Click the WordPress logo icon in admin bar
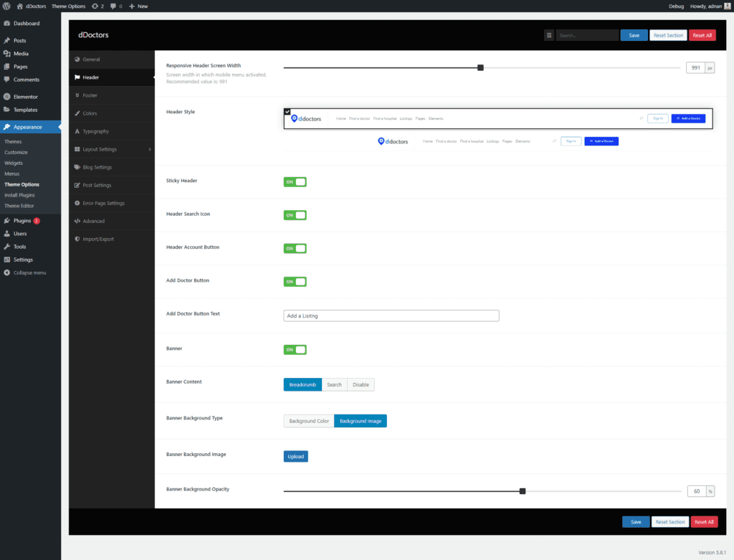 point(6,6)
